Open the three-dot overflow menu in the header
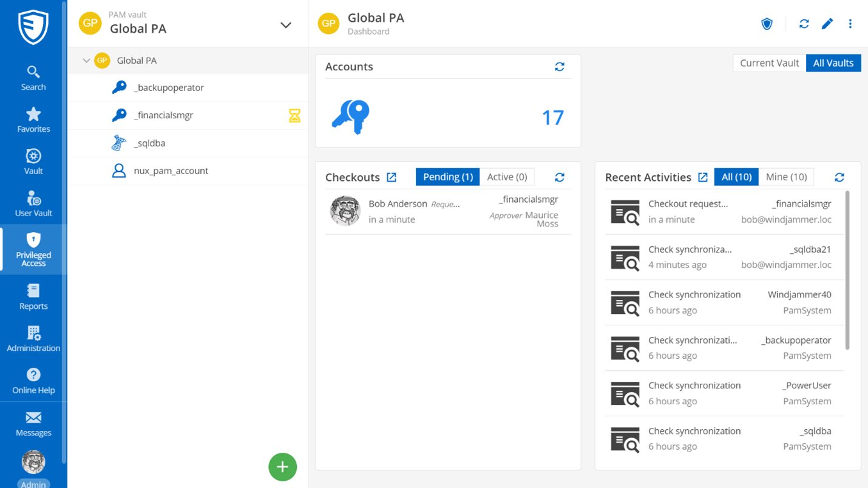This screenshot has height=488, width=868. [x=850, y=23]
